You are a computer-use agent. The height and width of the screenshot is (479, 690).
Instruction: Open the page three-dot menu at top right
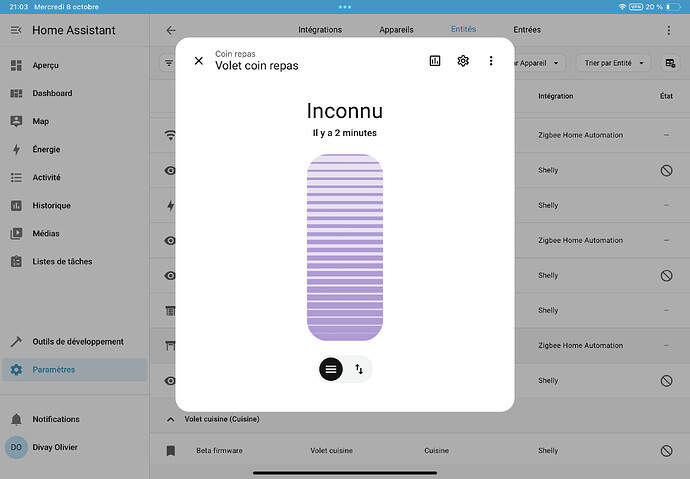click(x=668, y=30)
